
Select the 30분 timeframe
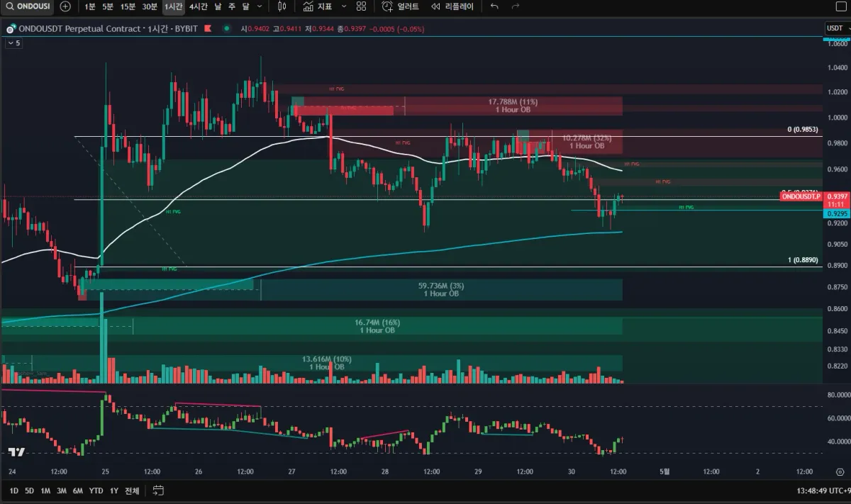tap(150, 6)
